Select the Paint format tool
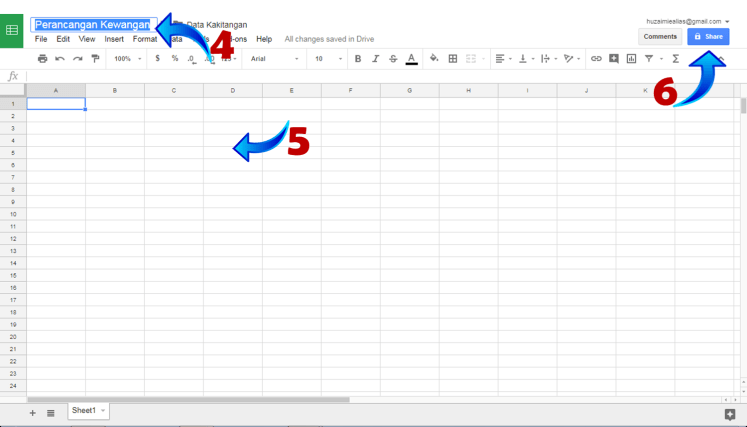747x427 pixels. (x=95, y=59)
